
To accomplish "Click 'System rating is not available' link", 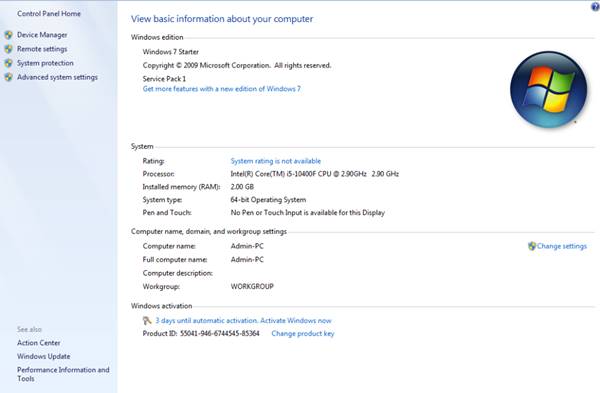I will [x=276, y=161].
